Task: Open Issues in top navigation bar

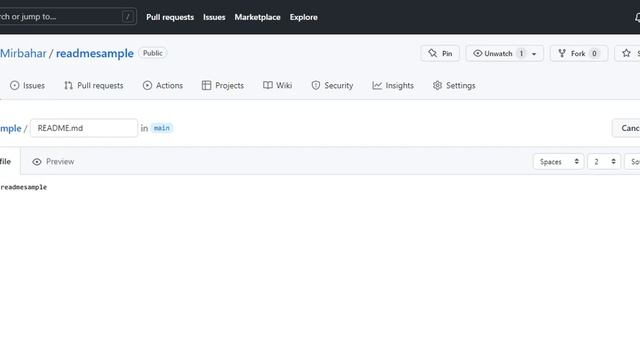Action: pos(214,17)
